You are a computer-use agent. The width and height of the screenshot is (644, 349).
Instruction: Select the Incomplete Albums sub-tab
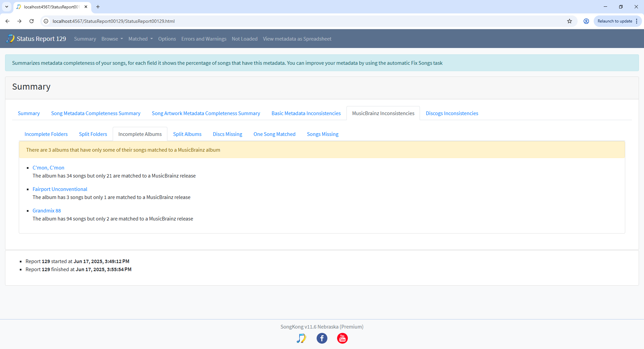pos(140,134)
